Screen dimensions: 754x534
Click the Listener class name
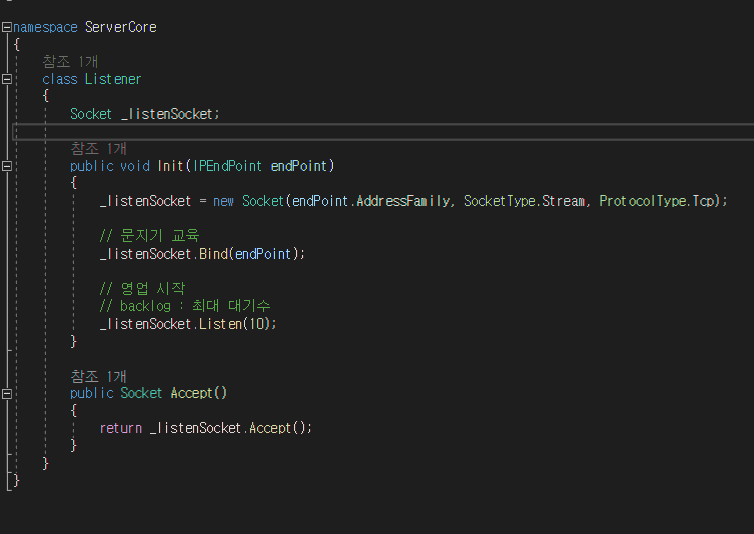point(113,79)
